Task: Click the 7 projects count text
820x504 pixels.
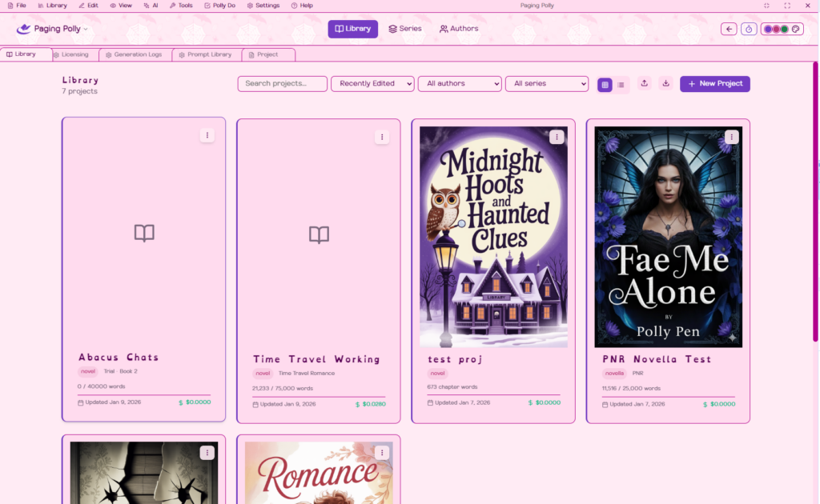Action: pyautogui.click(x=79, y=91)
